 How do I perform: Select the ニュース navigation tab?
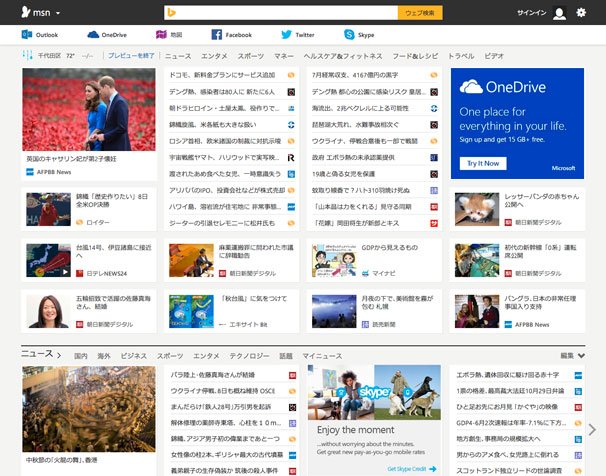[178, 56]
